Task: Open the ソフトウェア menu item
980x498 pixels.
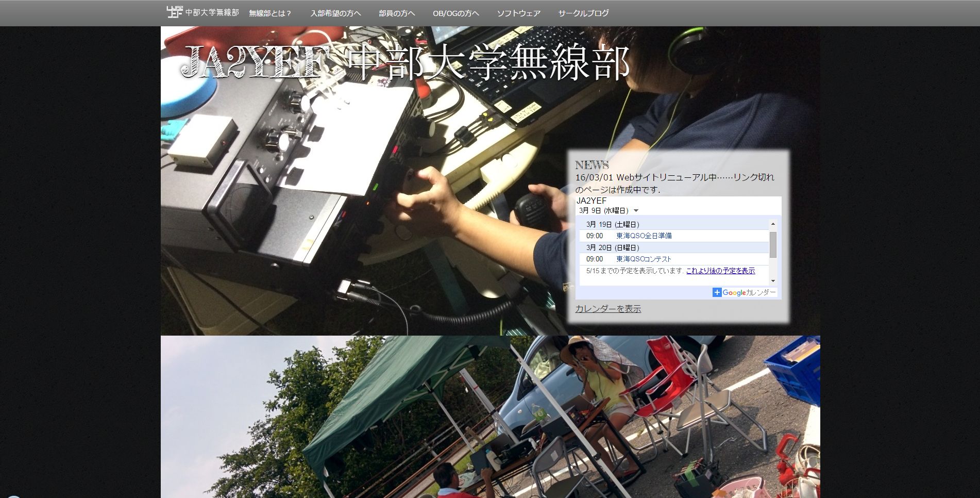Action: (518, 13)
